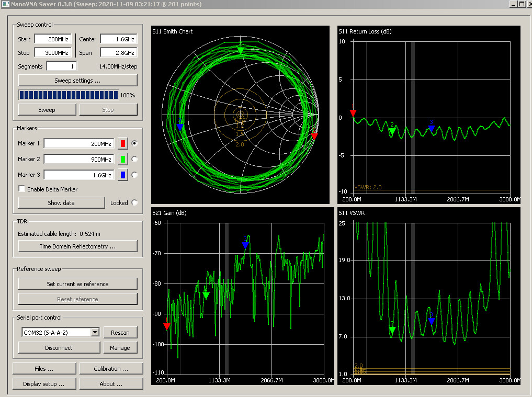532x397 pixels.
Task: Minimize the NanoVNA Saver window
Action: coord(513,4)
